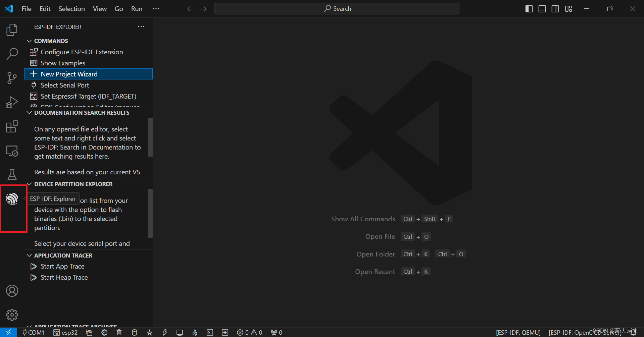Click Start App Trace
The height and width of the screenshot is (337, 644).
89,266
